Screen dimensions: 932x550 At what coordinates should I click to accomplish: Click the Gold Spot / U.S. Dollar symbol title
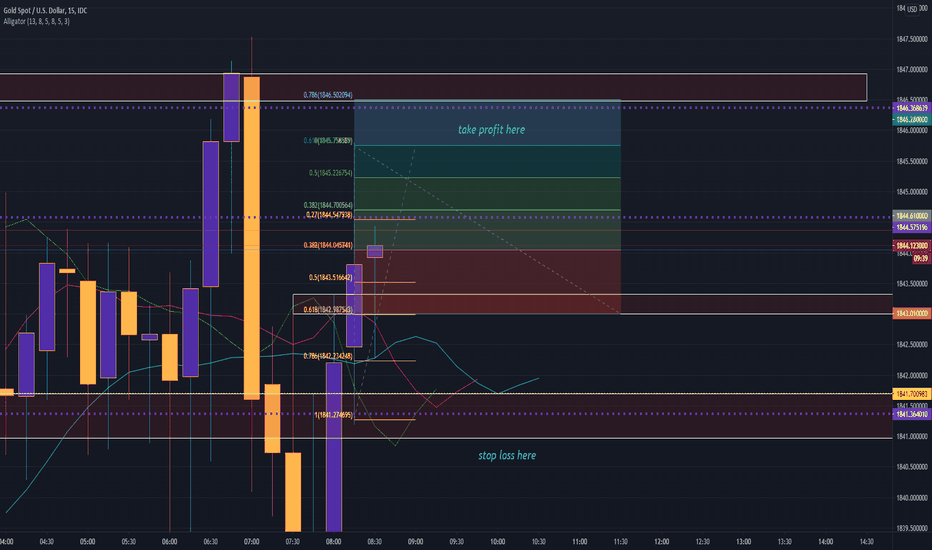45,11
